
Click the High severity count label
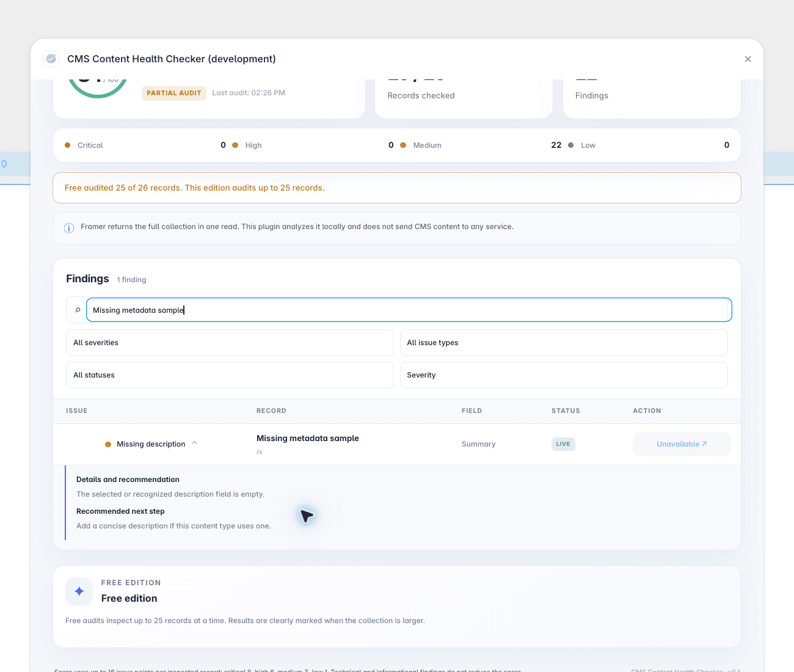[253, 145]
